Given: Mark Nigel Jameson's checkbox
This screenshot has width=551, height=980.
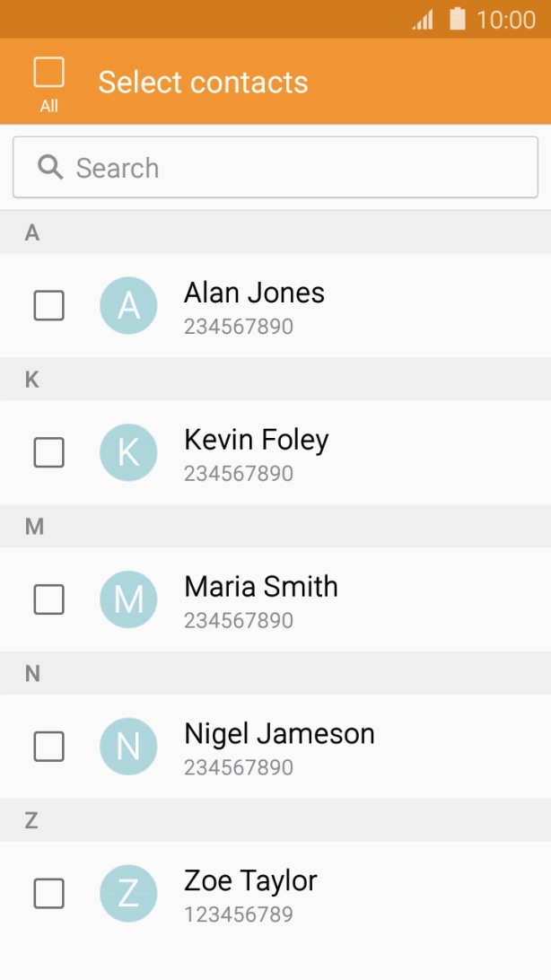Looking at the screenshot, I should tap(48, 747).
